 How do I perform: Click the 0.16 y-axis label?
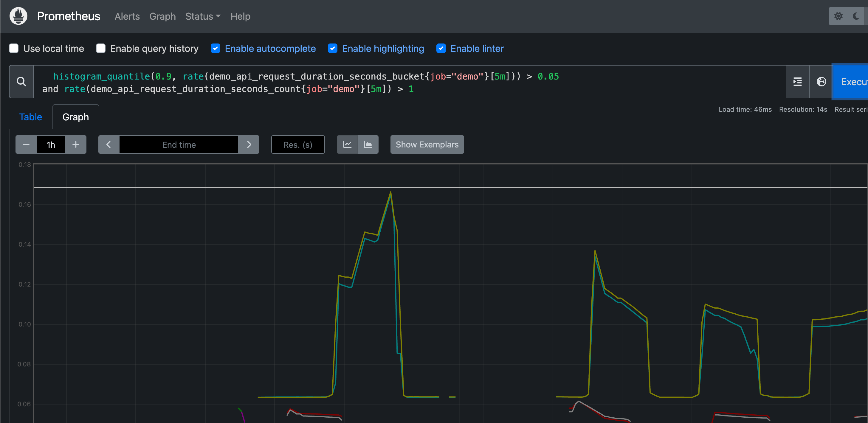point(25,204)
